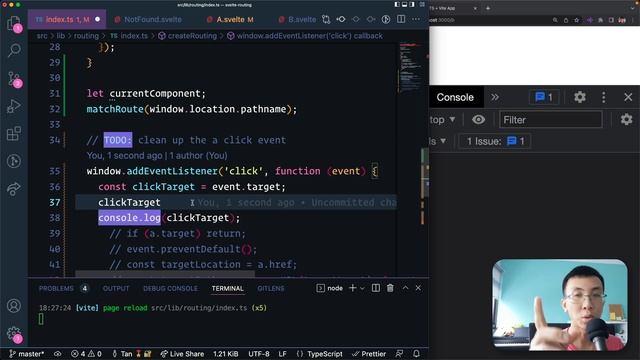
Task: Switch to the NotFound.svelte tab
Action: pyautogui.click(x=148, y=19)
